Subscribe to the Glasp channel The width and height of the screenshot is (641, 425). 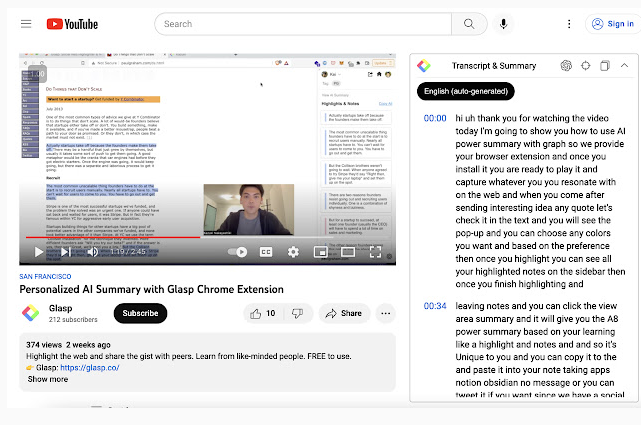click(140, 313)
